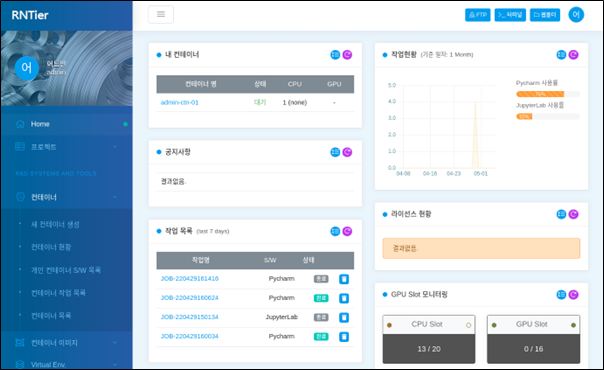The width and height of the screenshot is (604, 370).
Task: Select 새 컨테이너 생성 submenu item
Action: 55,224
